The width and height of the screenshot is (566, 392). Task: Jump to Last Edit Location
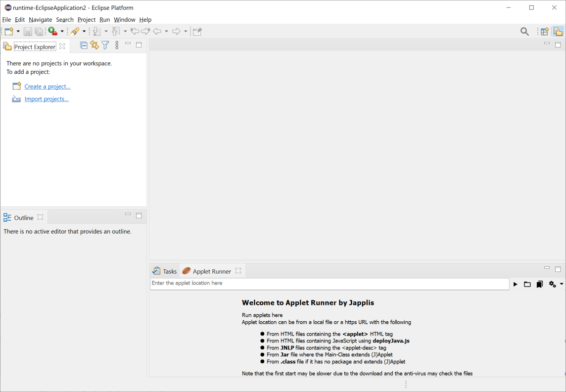(x=135, y=31)
